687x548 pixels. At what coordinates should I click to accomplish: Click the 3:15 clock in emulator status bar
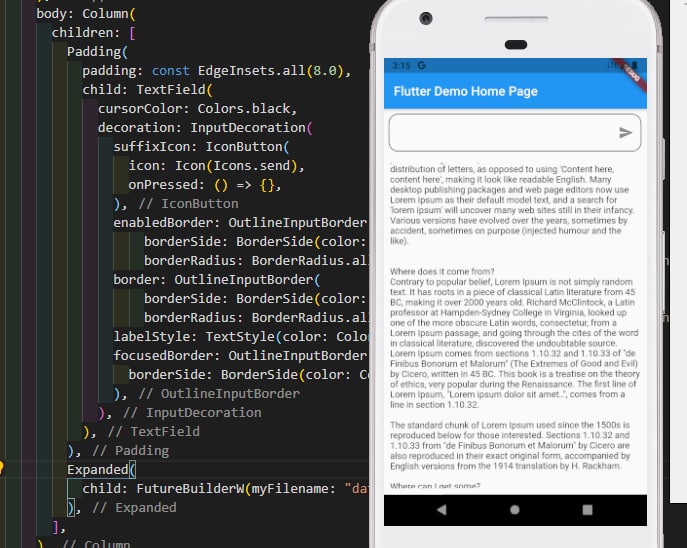tap(401, 66)
